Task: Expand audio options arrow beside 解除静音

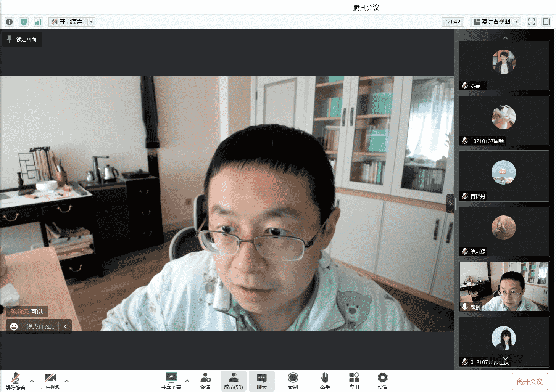Action: click(32, 381)
